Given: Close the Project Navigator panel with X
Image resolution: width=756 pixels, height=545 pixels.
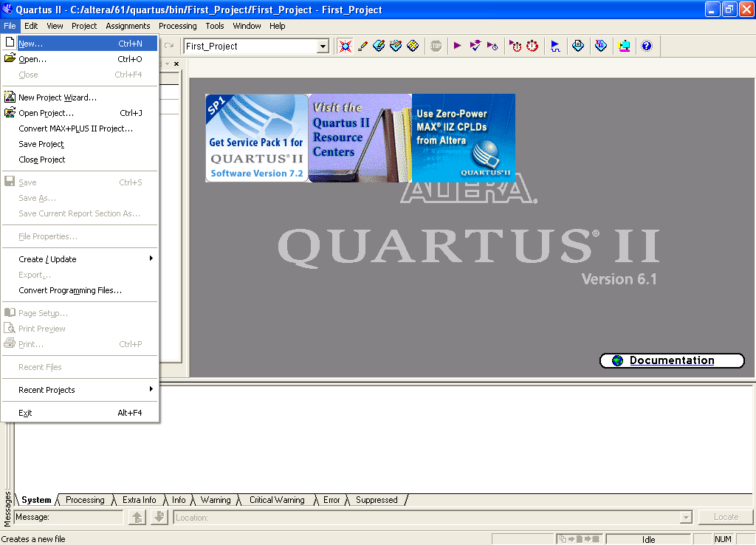Looking at the screenshot, I should pyautogui.click(x=176, y=64).
